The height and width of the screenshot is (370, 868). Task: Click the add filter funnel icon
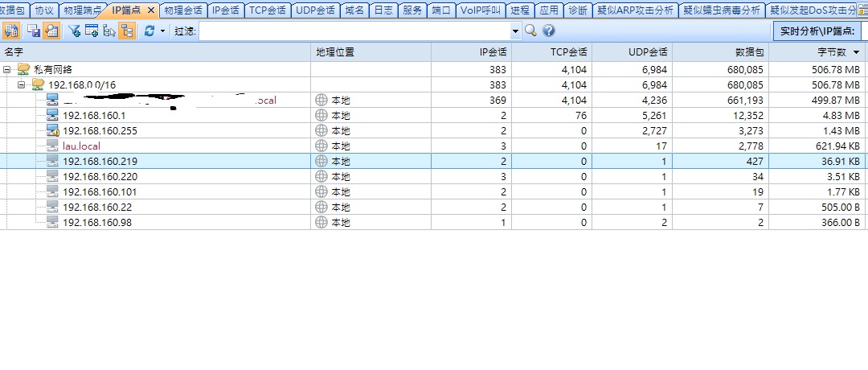74,31
